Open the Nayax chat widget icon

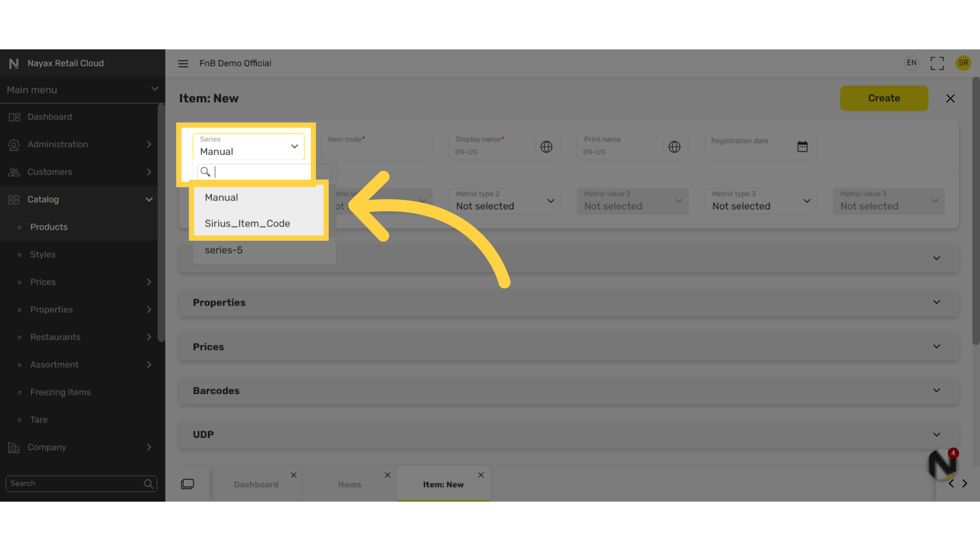pos(942,464)
